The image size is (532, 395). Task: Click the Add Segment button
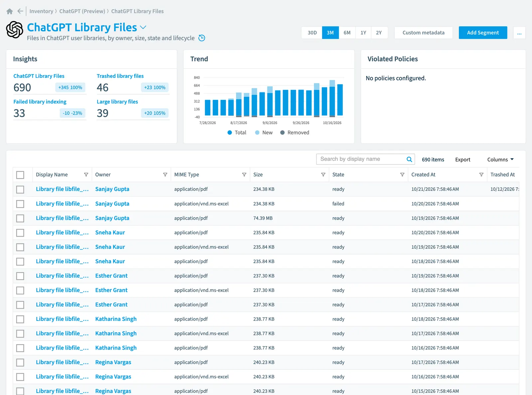[x=483, y=33]
